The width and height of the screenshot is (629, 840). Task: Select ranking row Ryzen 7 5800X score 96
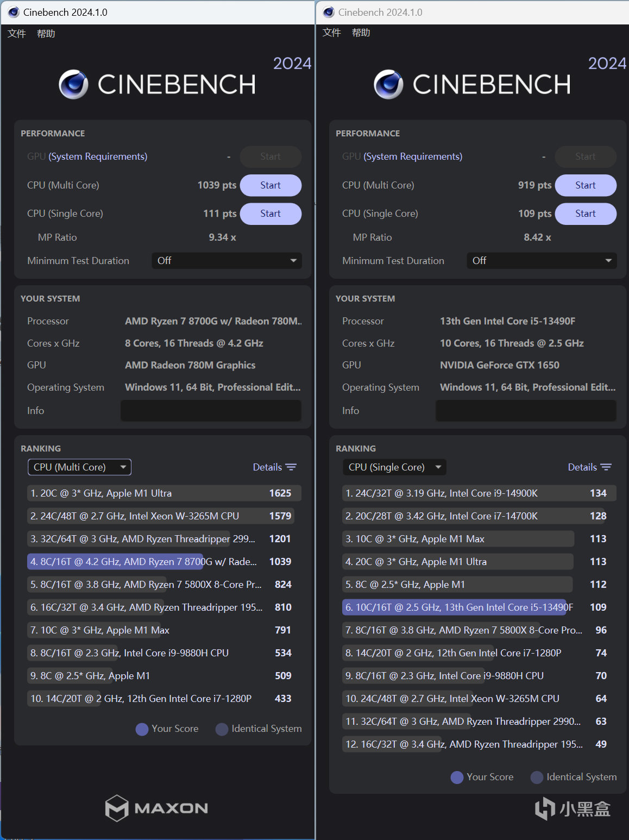pos(479,630)
